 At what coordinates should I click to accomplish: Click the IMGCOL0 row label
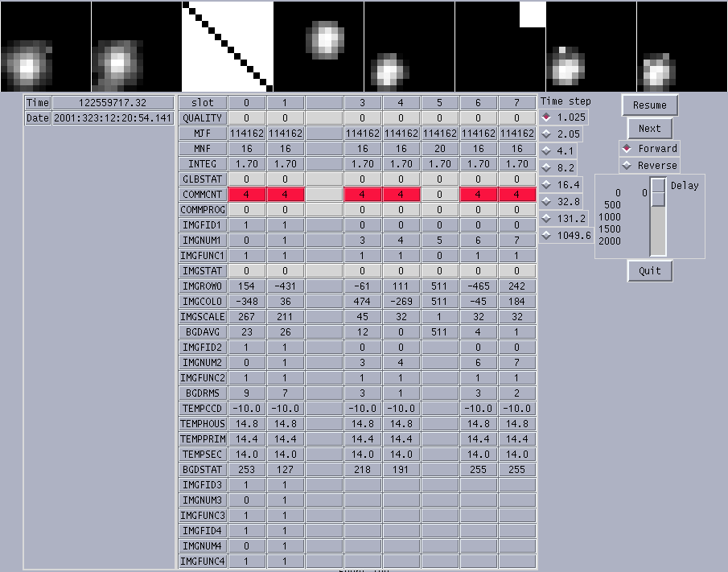[203, 302]
